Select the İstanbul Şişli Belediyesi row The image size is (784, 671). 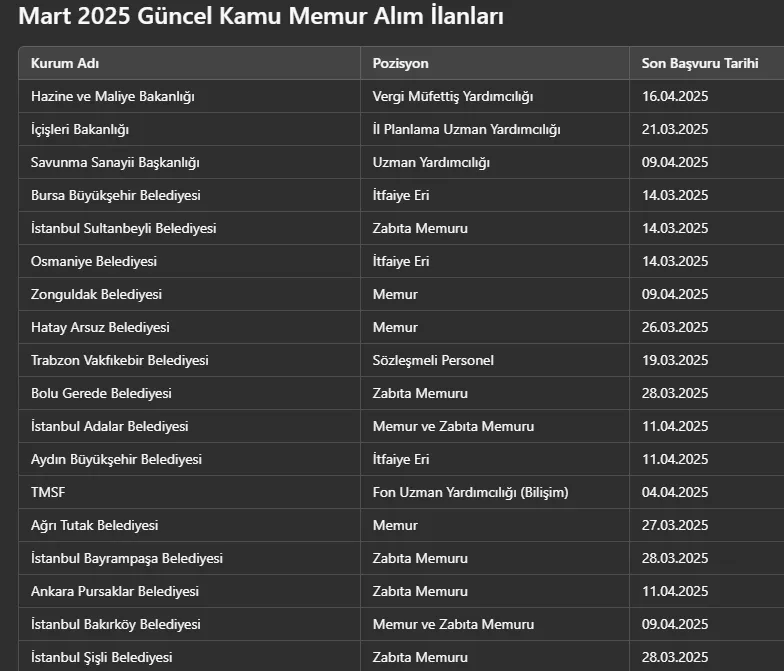coord(402,656)
